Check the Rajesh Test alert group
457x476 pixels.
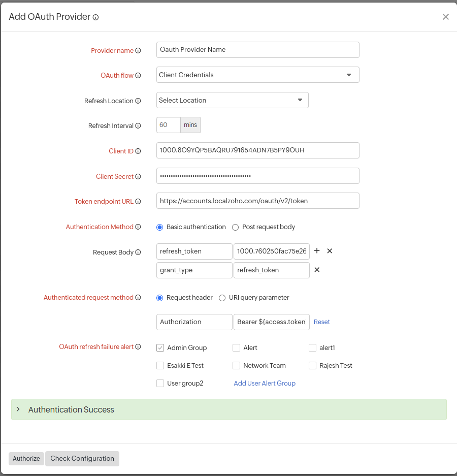point(312,365)
